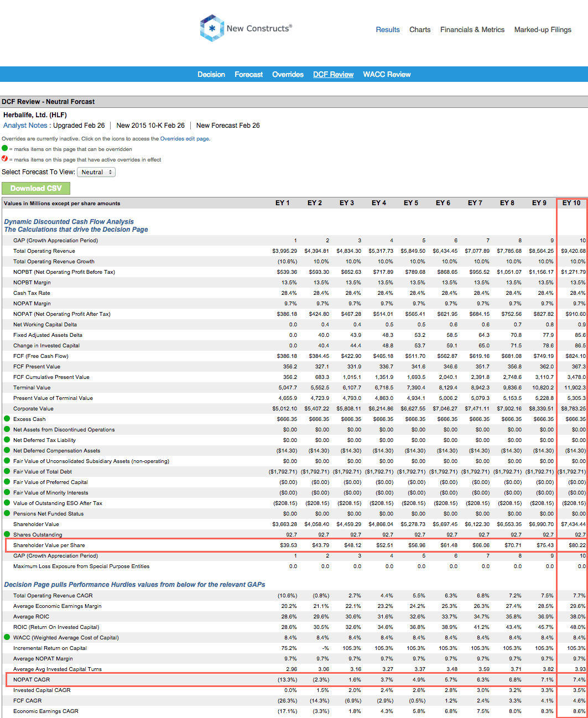
Task: Select the $39.53 shareholder value per share cell
Action: click(288, 545)
